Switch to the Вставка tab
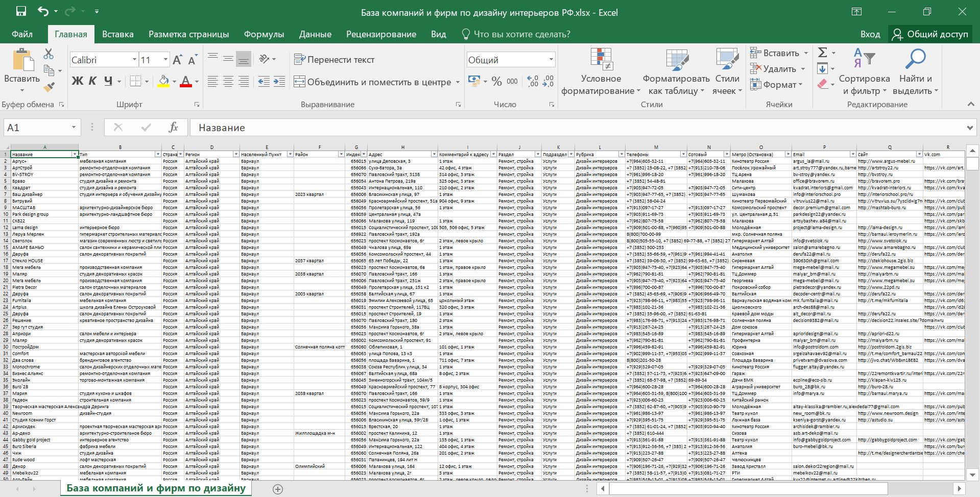The height and width of the screenshot is (497, 980). 117,34
